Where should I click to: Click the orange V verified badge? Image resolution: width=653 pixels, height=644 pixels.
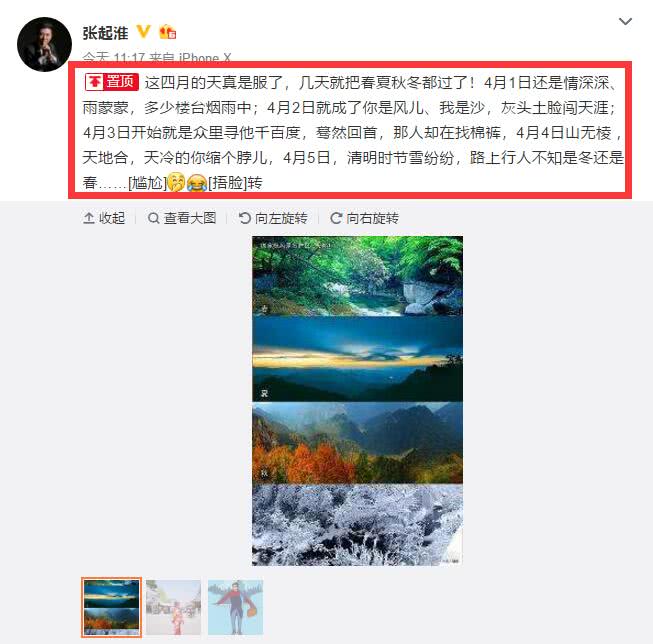coord(143,32)
